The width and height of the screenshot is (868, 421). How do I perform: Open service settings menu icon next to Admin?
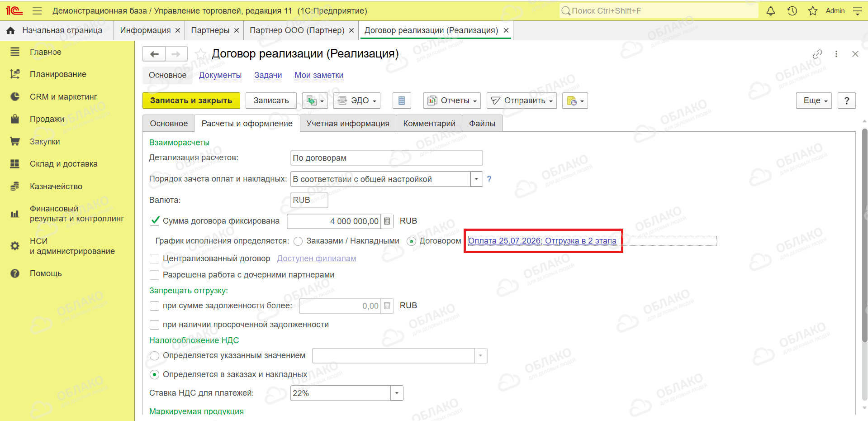click(x=857, y=11)
